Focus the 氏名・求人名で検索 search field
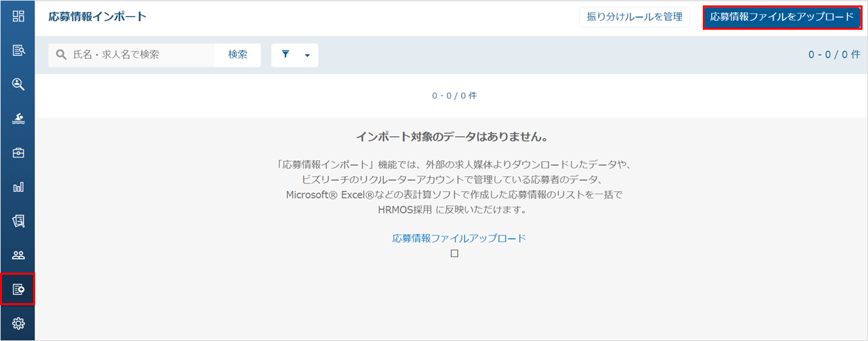868x341 pixels. tap(132, 55)
